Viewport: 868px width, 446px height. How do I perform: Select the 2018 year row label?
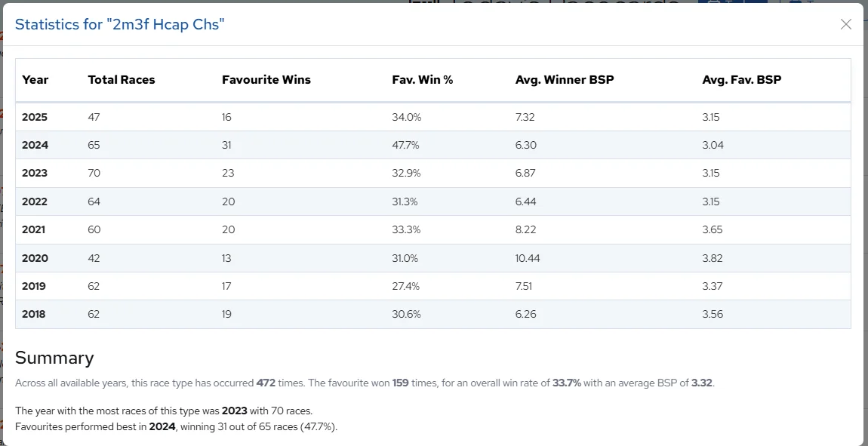pyautogui.click(x=35, y=314)
